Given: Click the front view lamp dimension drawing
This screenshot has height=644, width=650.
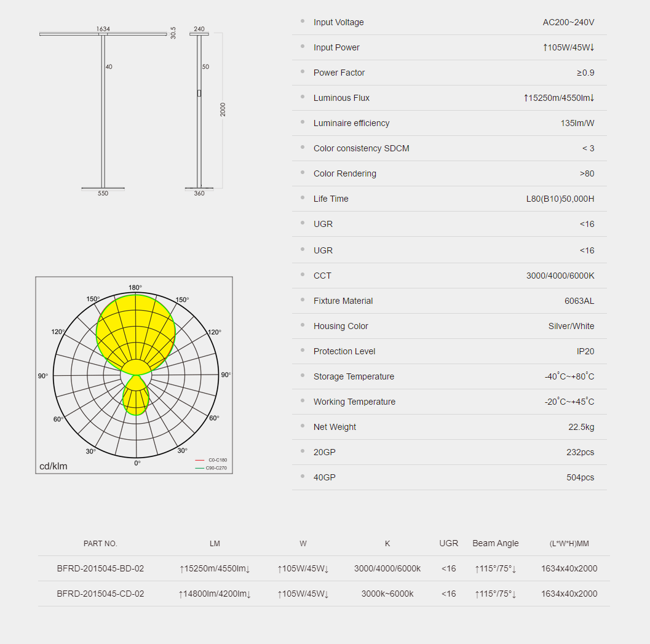Looking at the screenshot, I should coord(103,111).
